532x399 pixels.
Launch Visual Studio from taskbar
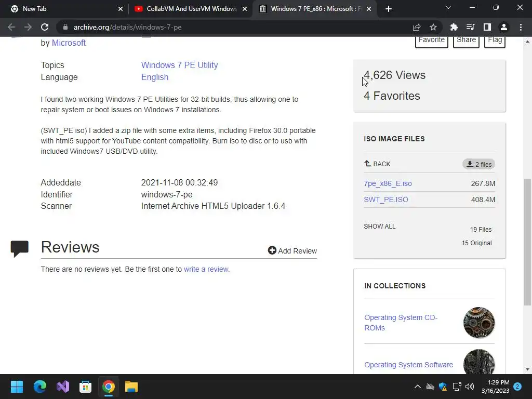[x=63, y=387]
